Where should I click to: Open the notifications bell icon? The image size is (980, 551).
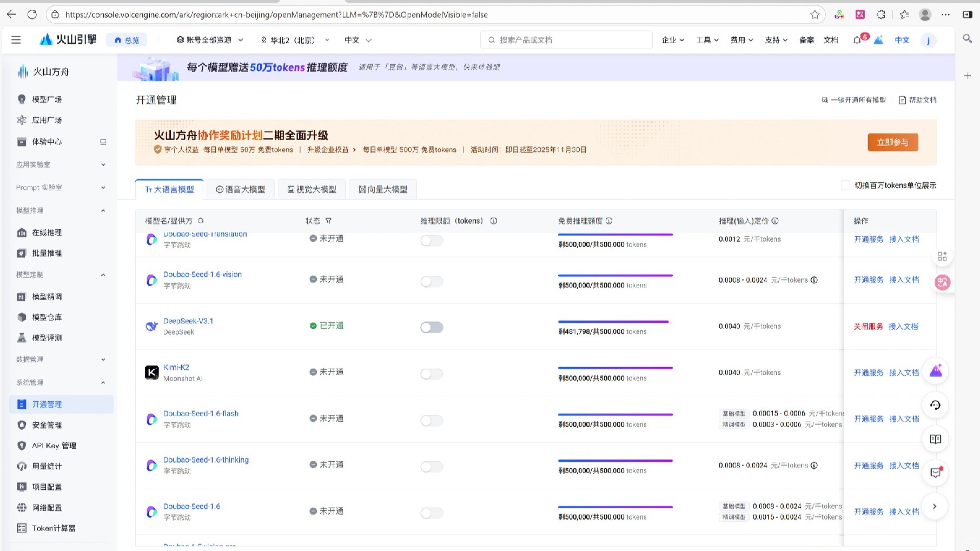[857, 40]
